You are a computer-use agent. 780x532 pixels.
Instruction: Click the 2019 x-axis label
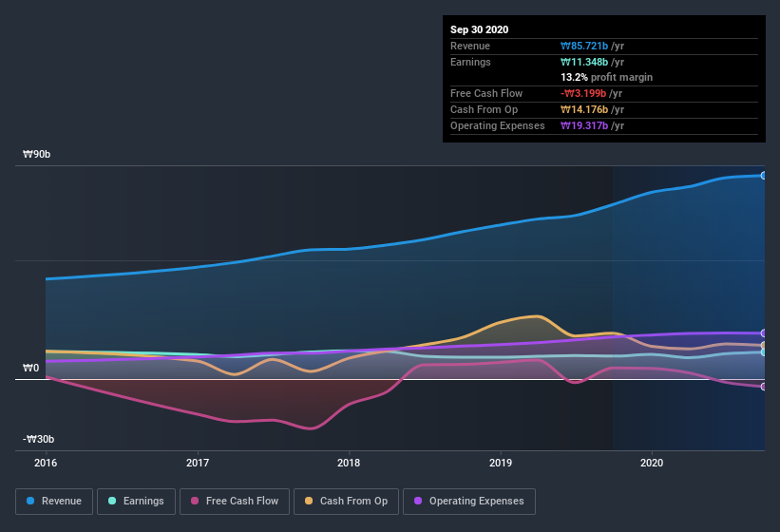coord(501,463)
